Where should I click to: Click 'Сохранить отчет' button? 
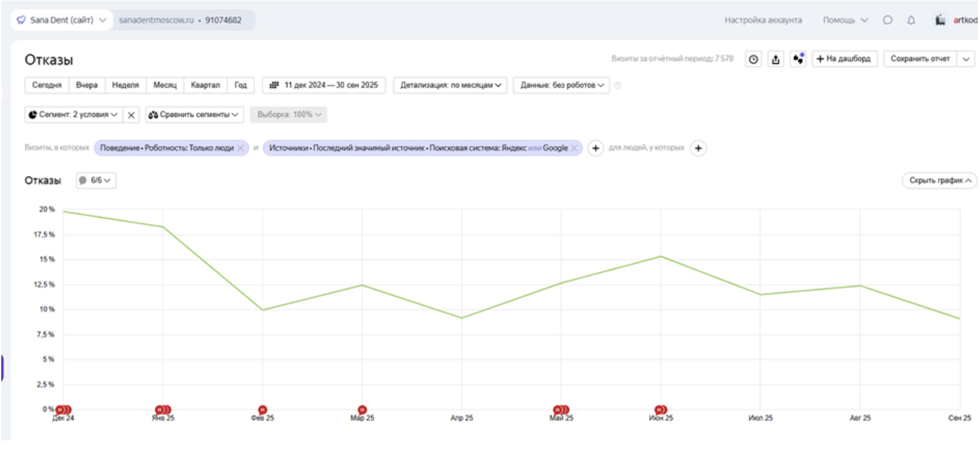pyautogui.click(x=919, y=59)
